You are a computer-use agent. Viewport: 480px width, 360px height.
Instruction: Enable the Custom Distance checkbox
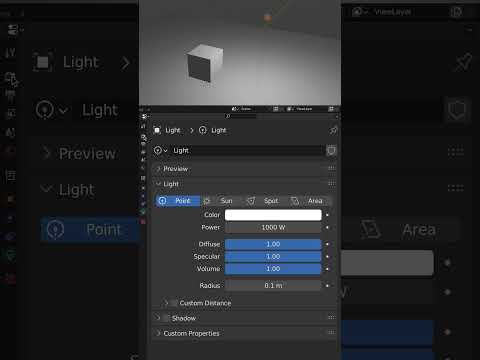(x=174, y=303)
